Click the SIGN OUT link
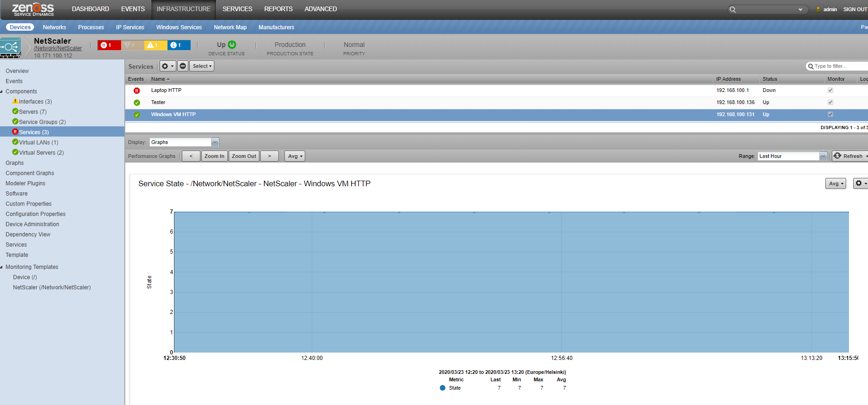The width and height of the screenshot is (868, 405). [x=855, y=9]
